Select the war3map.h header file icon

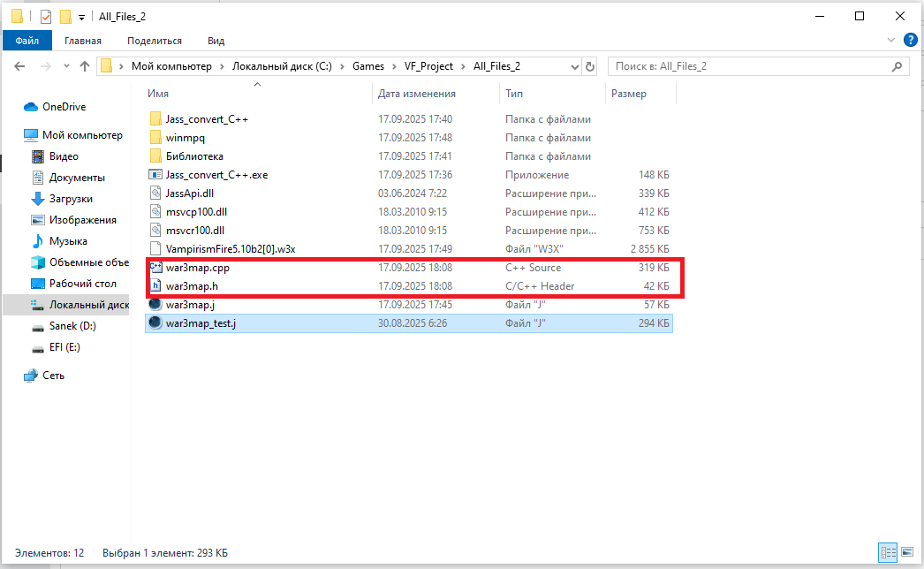click(155, 286)
